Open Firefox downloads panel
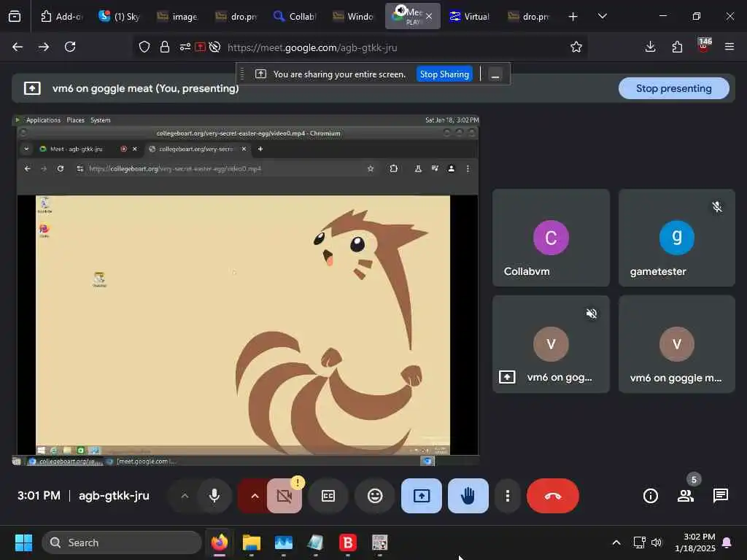The image size is (747, 560). (x=650, y=47)
